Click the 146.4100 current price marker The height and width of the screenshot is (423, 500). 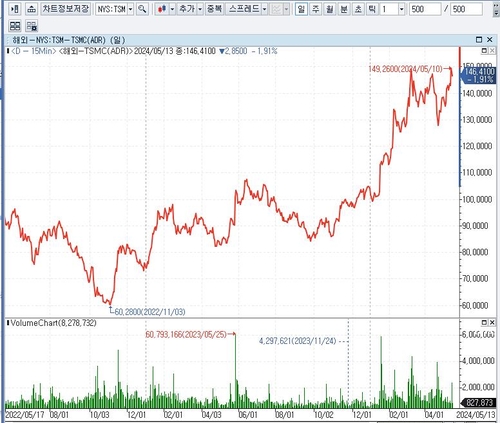click(479, 75)
